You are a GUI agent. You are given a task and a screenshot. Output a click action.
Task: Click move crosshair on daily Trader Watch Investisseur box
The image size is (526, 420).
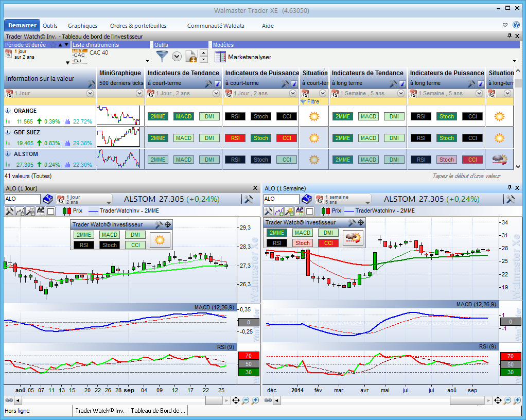tap(168, 224)
